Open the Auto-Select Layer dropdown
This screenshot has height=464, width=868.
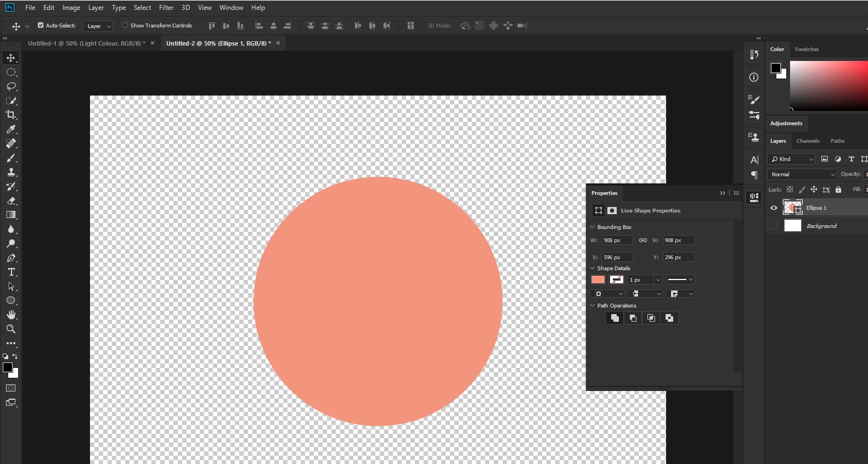tap(98, 26)
